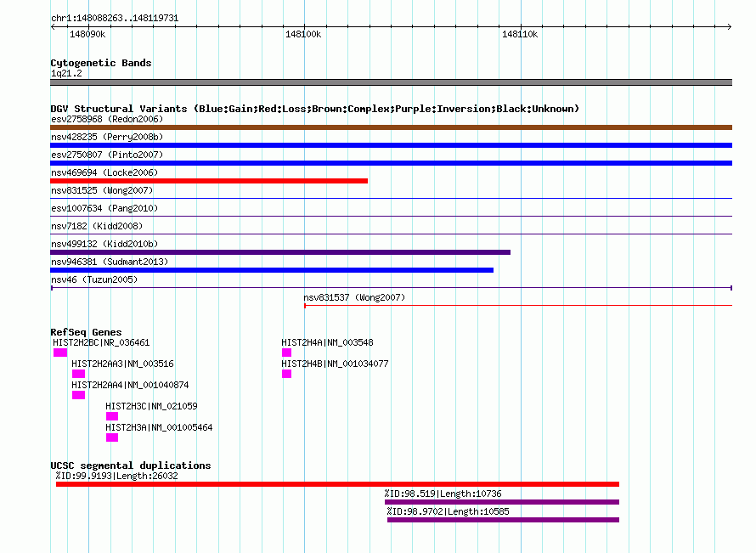The width and height of the screenshot is (756, 553).
Task: Select the HIST2H4B gene magenta box
Action: coord(286,374)
